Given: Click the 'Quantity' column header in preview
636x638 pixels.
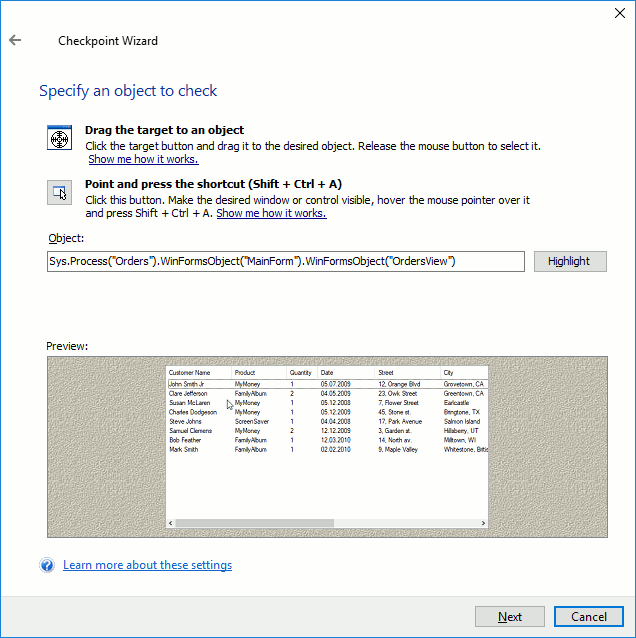Looking at the screenshot, I should [302, 373].
